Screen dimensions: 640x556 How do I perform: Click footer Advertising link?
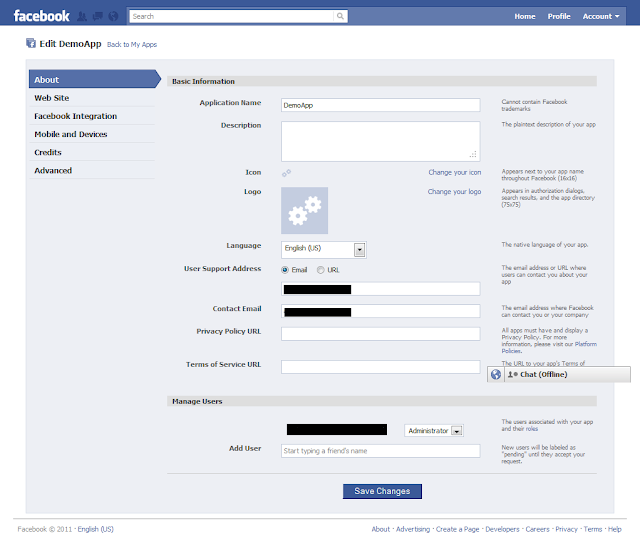413,529
